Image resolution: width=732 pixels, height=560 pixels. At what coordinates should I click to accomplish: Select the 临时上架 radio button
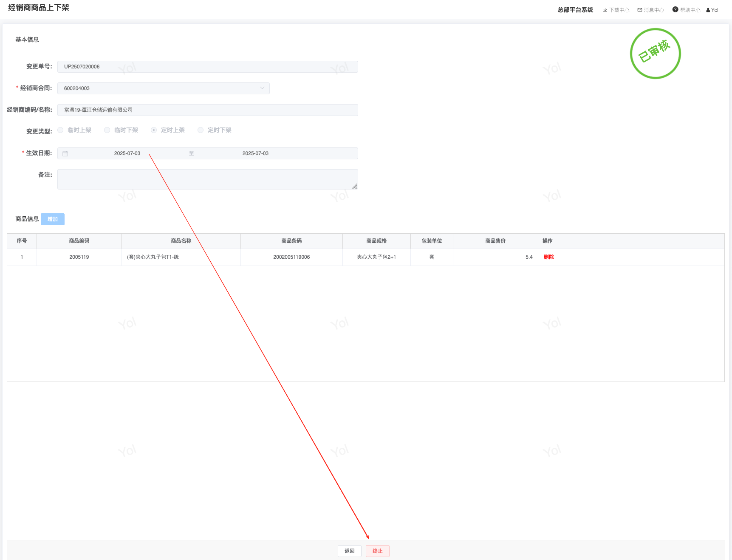60,130
